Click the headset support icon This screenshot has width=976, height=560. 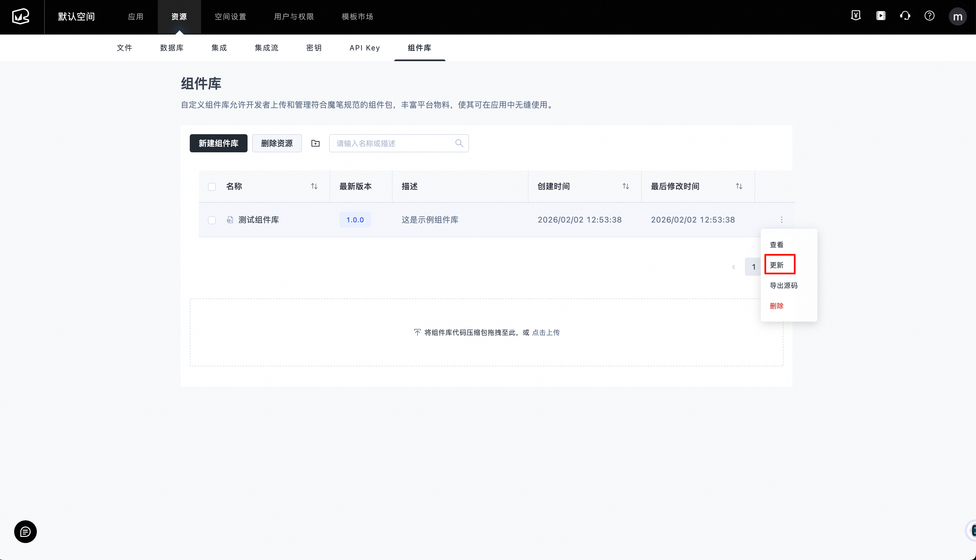click(x=905, y=16)
